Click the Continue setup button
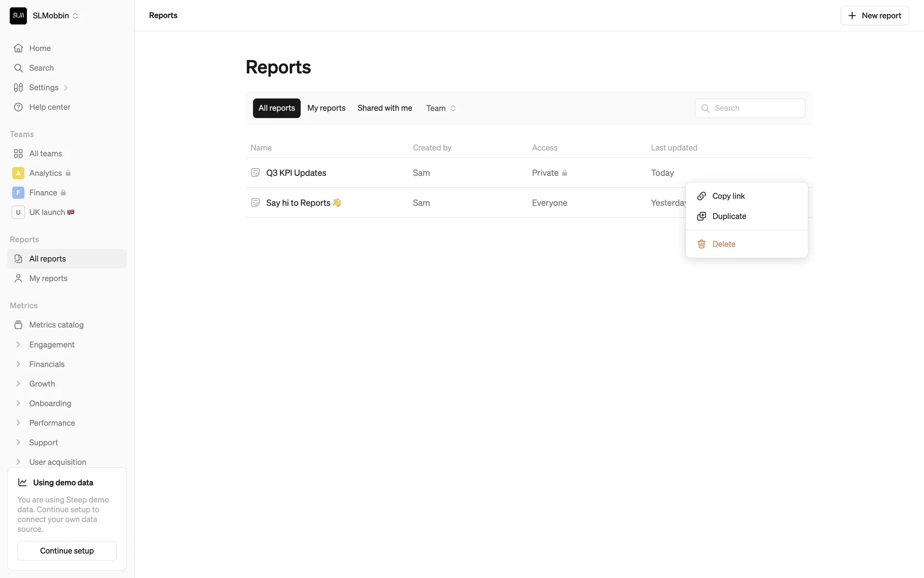The height and width of the screenshot is (578, 924). [x=67, y=551]
